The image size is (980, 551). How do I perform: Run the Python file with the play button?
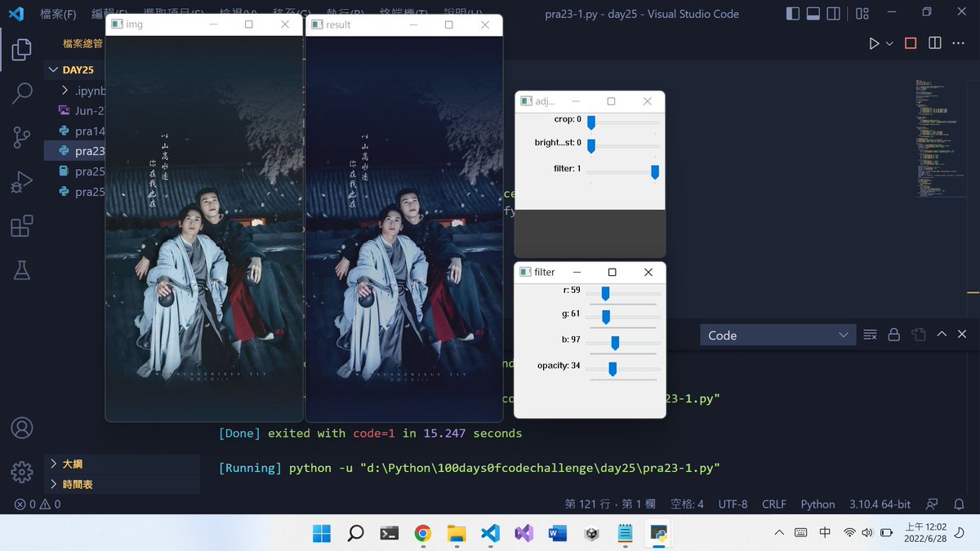[873, 43]
